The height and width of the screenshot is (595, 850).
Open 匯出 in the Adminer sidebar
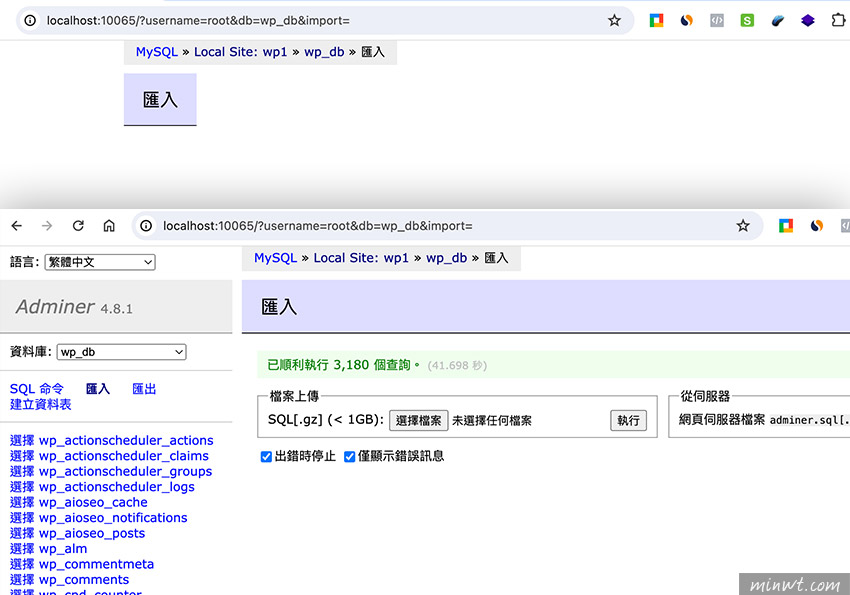(x=144, y=389)
